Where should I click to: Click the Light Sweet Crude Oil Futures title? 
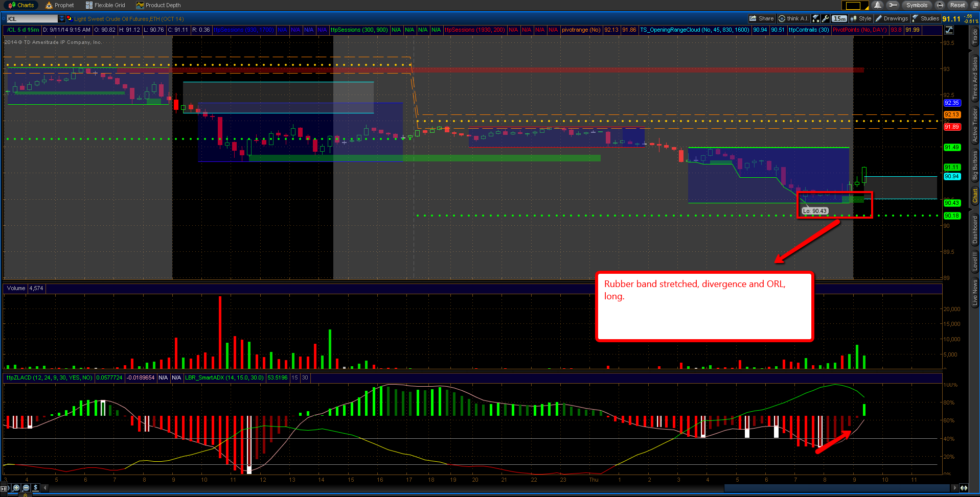(129, 19)
